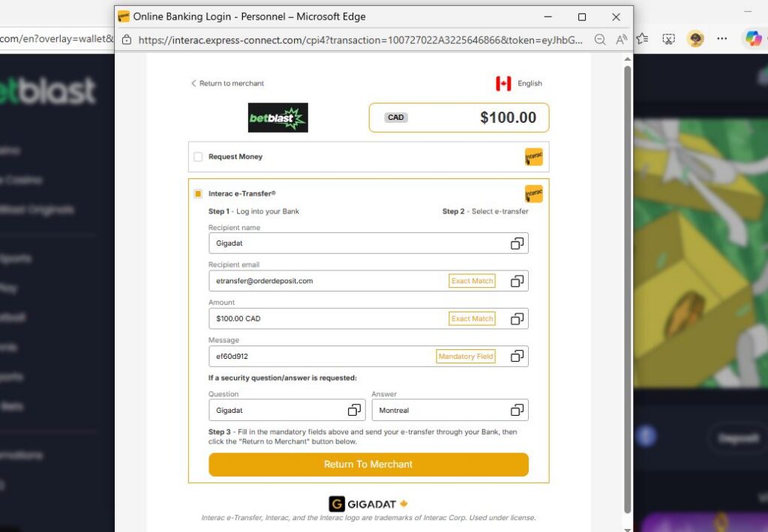The height and width of the screenshot is (532, 768).
Task: Click Return to merchant link at top
Action: tap(227, 83)
